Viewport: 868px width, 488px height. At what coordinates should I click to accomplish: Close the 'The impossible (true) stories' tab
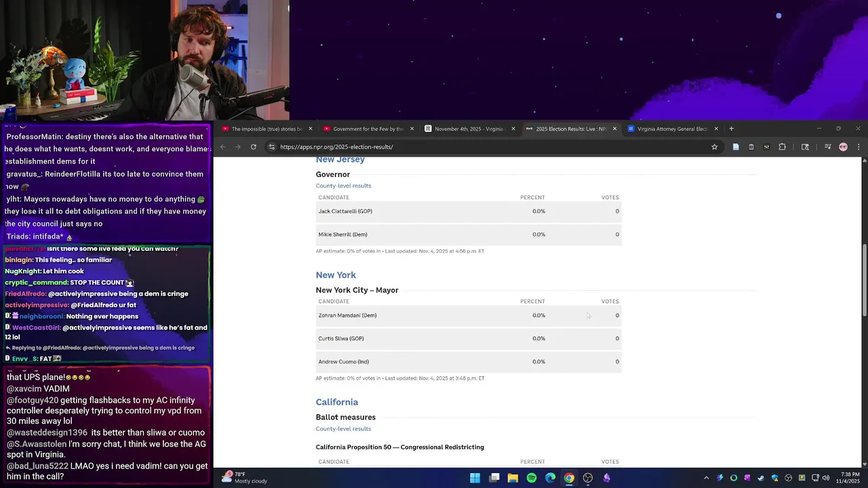(x=311, y=129)
